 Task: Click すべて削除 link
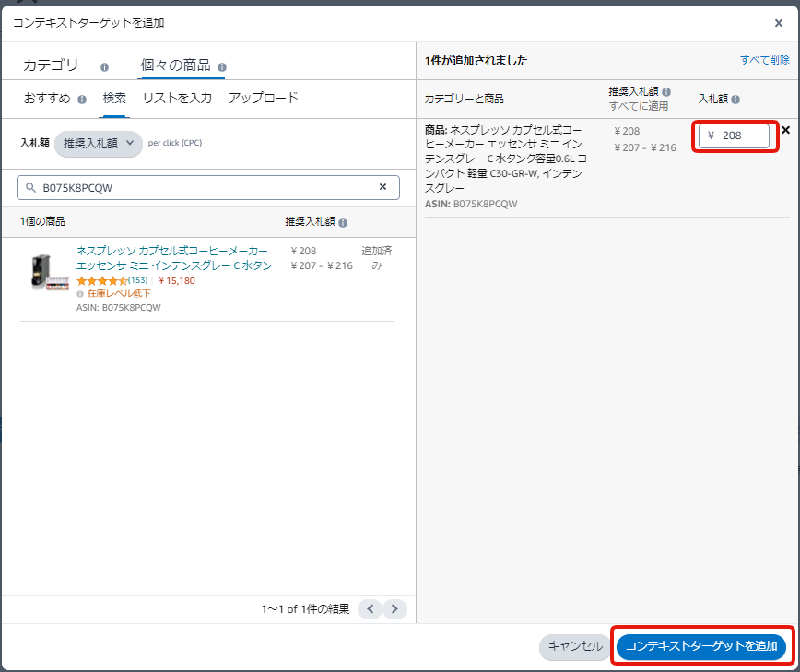point(764,60)
